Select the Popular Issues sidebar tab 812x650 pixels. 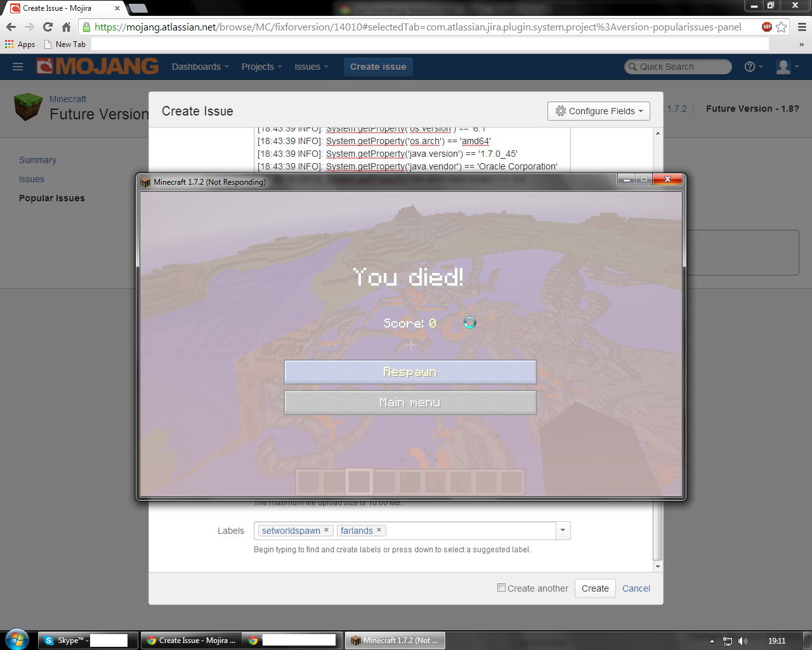pyautogui.click(x=52, y=198)
